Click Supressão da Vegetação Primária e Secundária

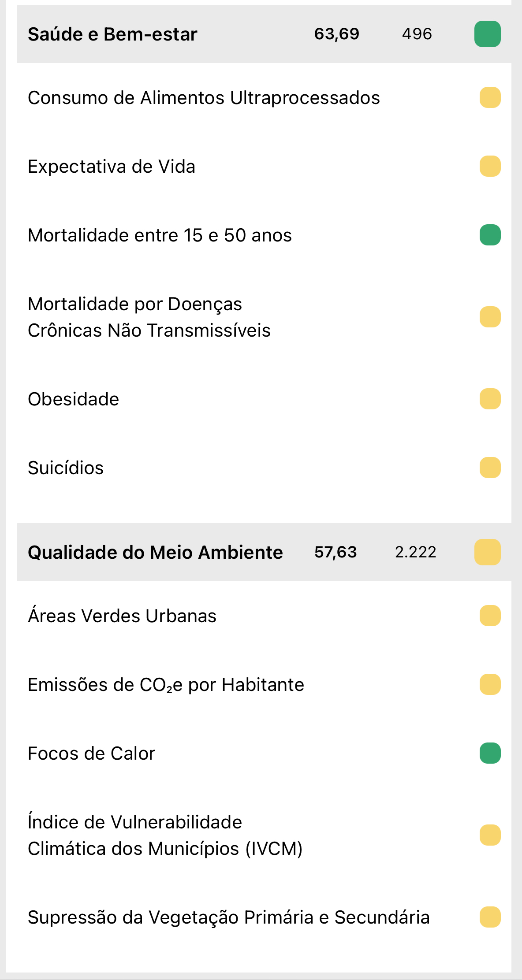tap(228, 917)
